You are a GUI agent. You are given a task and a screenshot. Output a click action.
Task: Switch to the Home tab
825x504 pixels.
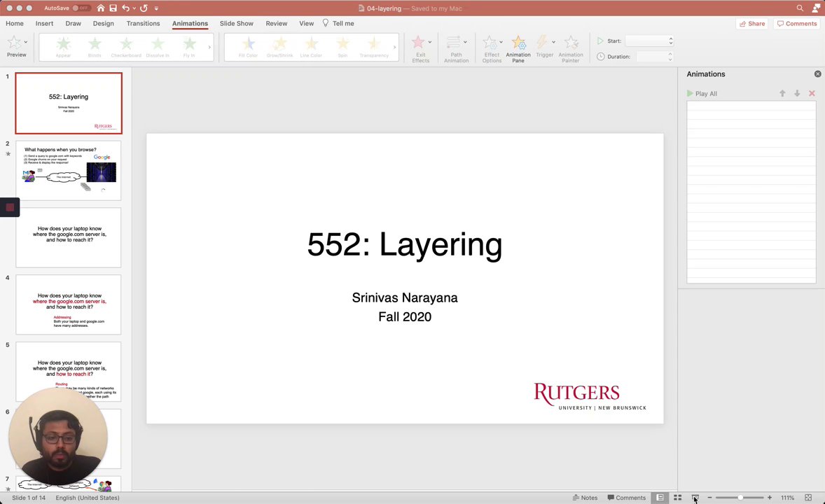(15, 23)
